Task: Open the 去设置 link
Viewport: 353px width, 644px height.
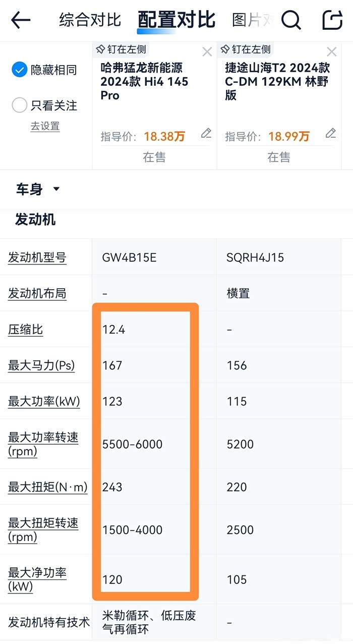Action: [x=45, y=126]
